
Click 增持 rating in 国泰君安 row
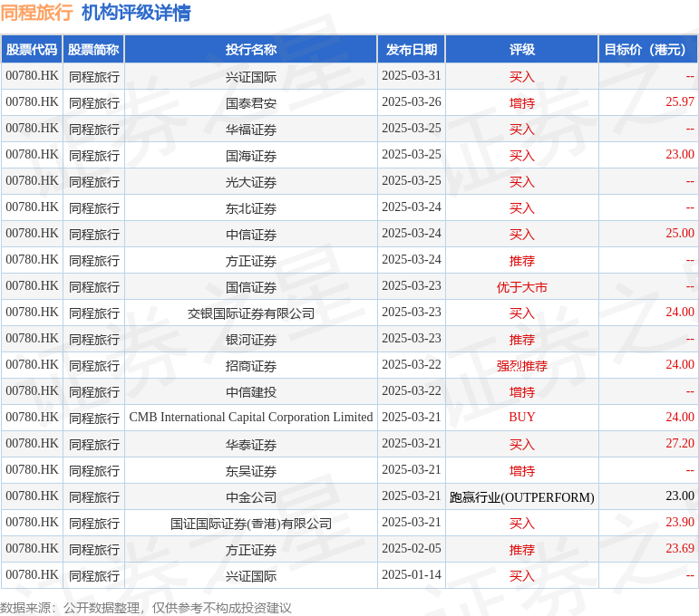tap(522, 103)
